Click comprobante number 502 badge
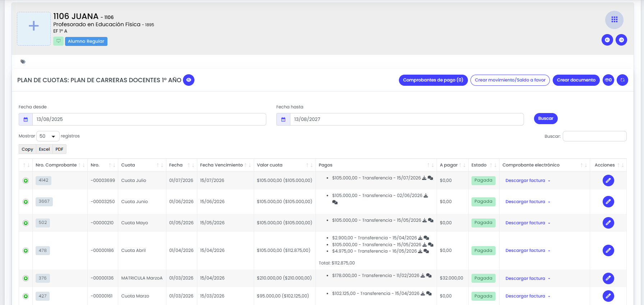The width and height of the screenshot is (644, 305). [43, 222]
